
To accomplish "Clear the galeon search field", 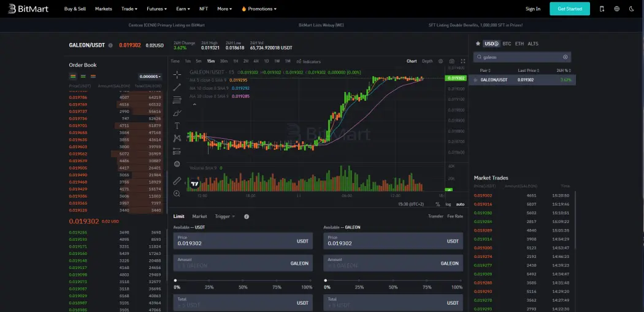I will pos(565,57).
